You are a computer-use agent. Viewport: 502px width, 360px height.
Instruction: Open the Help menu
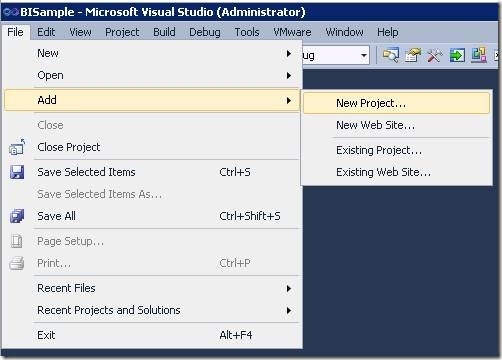coord(388,32)
